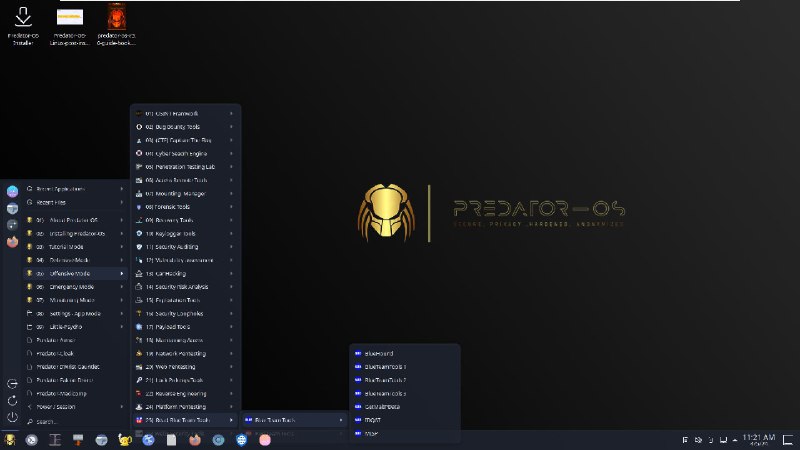Screen dimensions: 800x450
Task: Open 07) Mounting Manager submenu
Action: pos(185,193)
